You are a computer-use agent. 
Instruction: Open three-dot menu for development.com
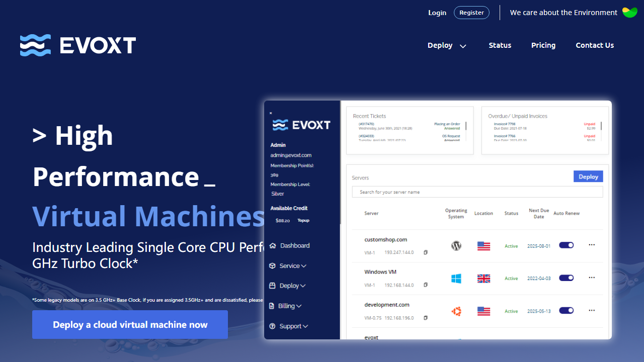tap(592, 310)
